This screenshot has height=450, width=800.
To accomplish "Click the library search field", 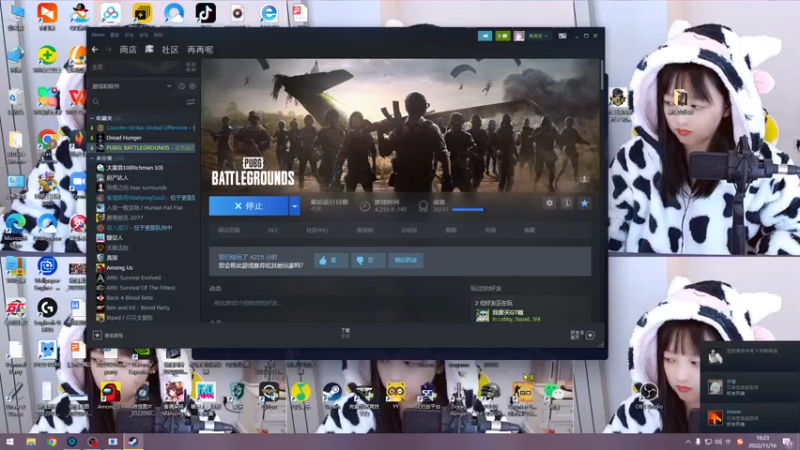I will [x=138, y=102].
